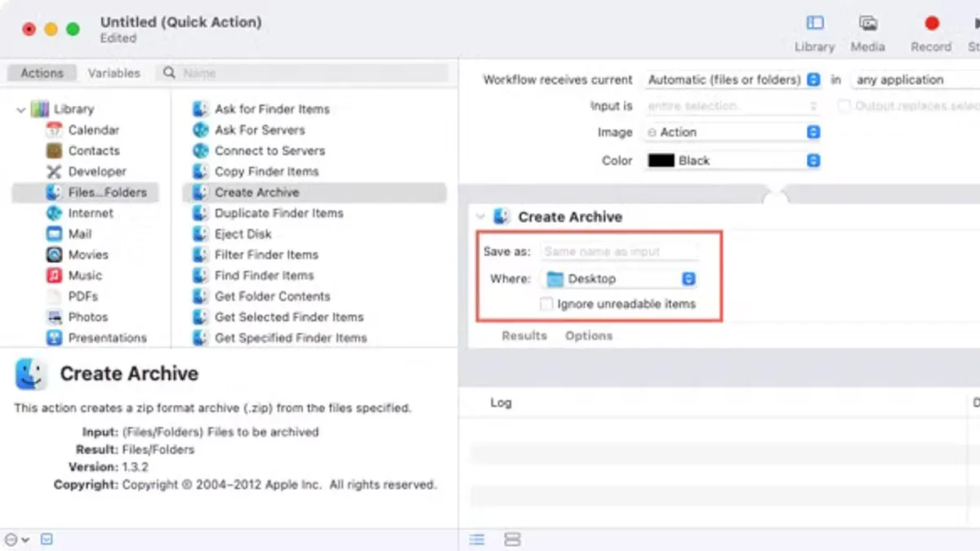The width and height of the screenshot is (980, 551).
Task: Open the action menu at bottom left
Action: tap(16, 540)
